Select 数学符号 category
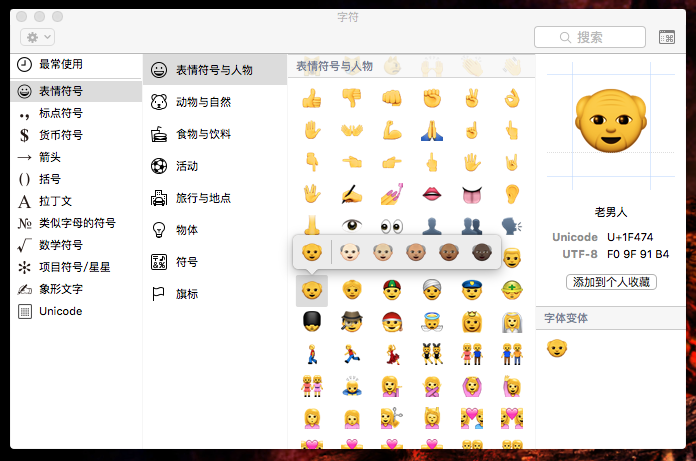Viewport: 696px width, 461px height. (75, 245)
